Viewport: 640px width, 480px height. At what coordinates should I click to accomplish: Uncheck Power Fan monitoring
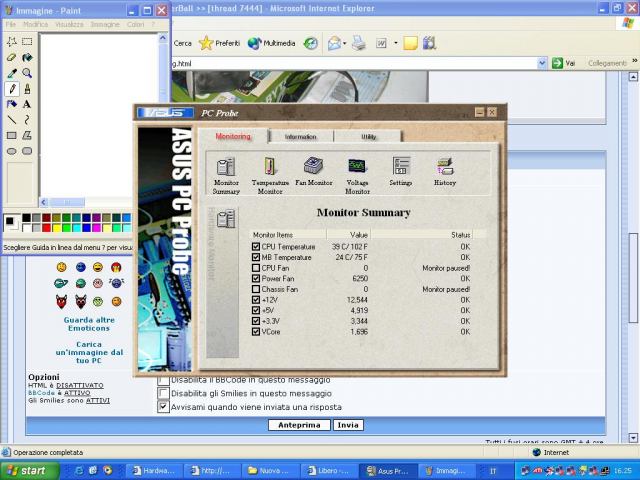[x=256, y=278]
